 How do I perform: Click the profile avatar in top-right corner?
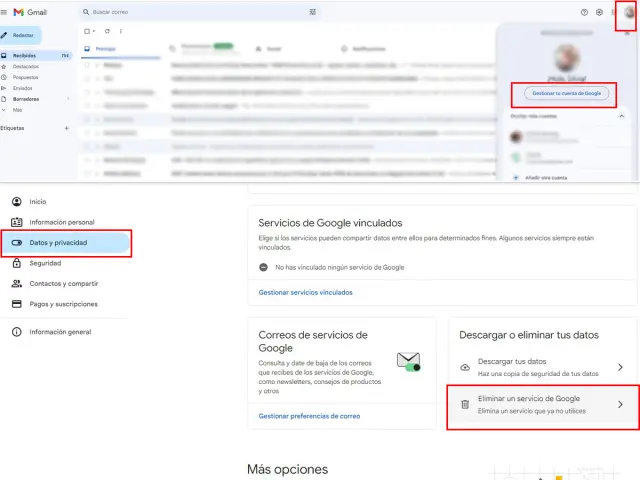click(628, 13)
